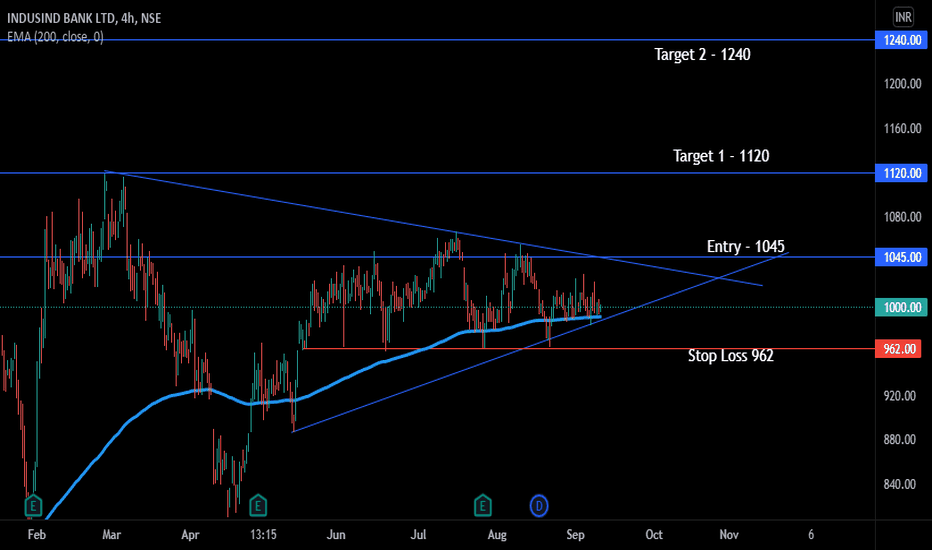Screen dimensions: 932x550
Task: Click the blue dividend D marker
Action: point(539,506)
